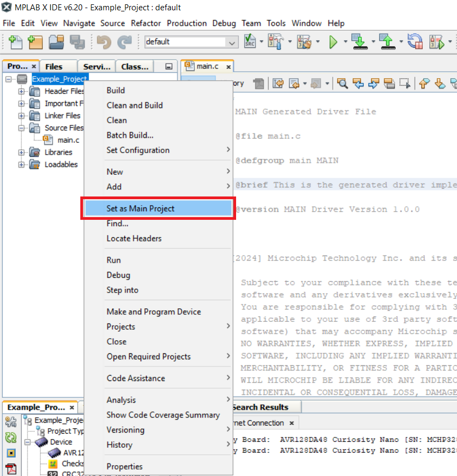
Task: Click the Find Next Occurrence arrow icon
Action: pyautogui.click(x=373, y=83)
